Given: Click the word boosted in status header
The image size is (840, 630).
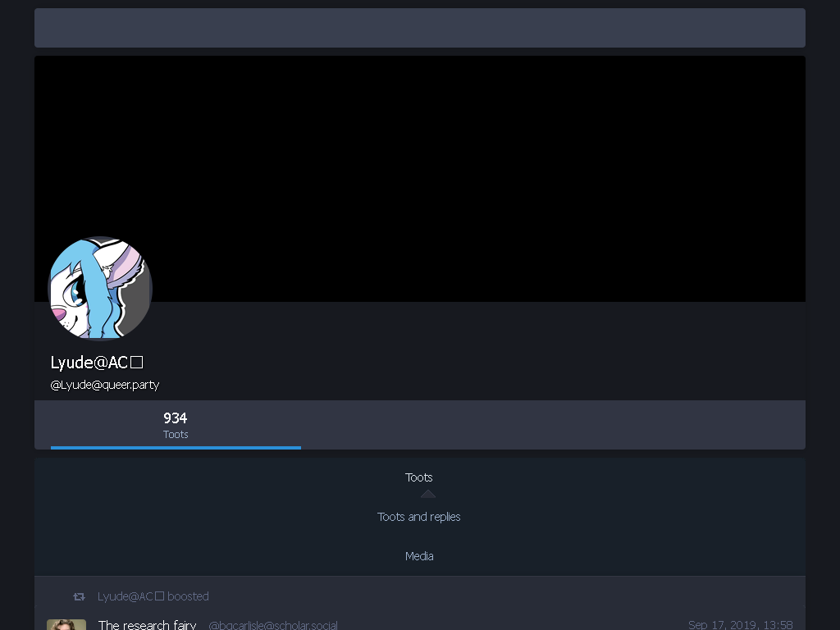Looking at the screenshot, I should pos(188,596).
